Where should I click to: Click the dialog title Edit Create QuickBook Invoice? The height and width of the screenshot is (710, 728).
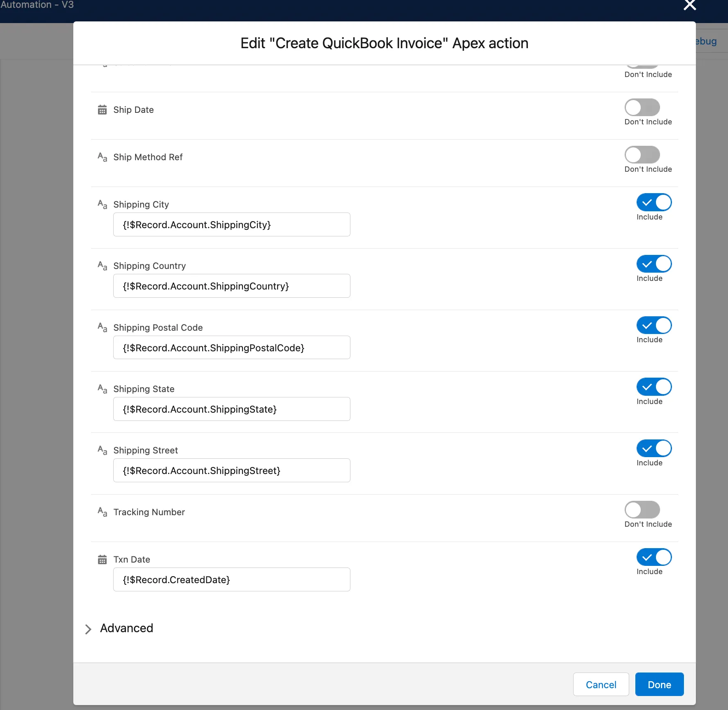click(x=384, y=43)
